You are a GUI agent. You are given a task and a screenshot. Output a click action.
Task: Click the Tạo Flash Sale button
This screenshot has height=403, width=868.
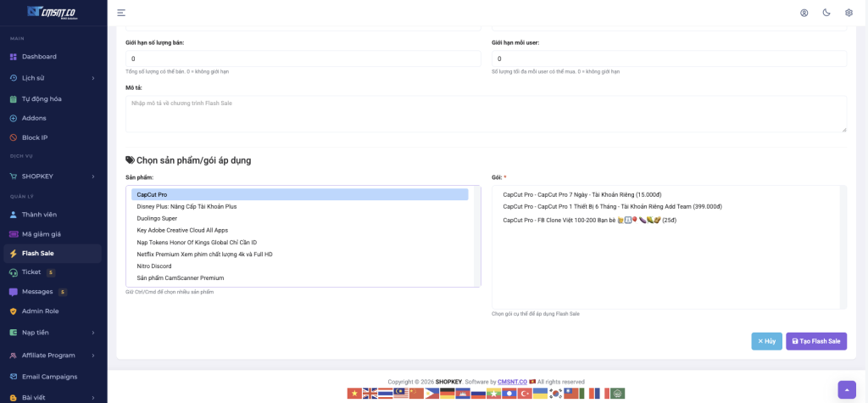[x=815, y=341]
